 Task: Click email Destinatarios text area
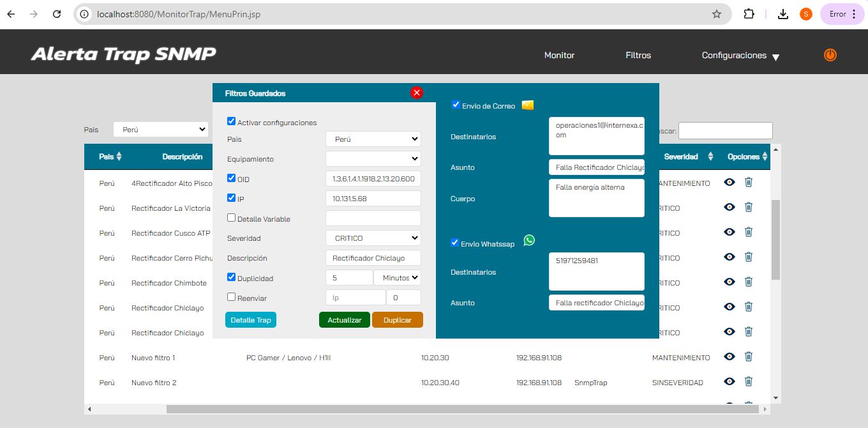pyautogui.click(x=597, y=135)
